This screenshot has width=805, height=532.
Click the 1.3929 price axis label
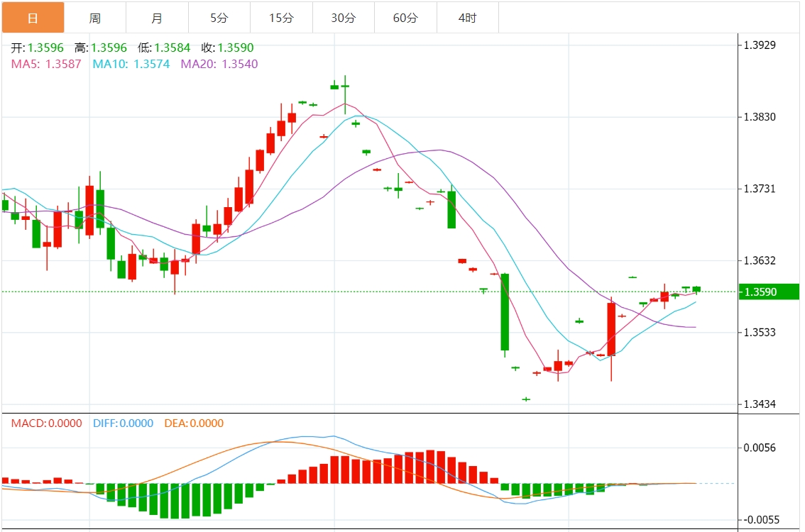click(760, 45)
